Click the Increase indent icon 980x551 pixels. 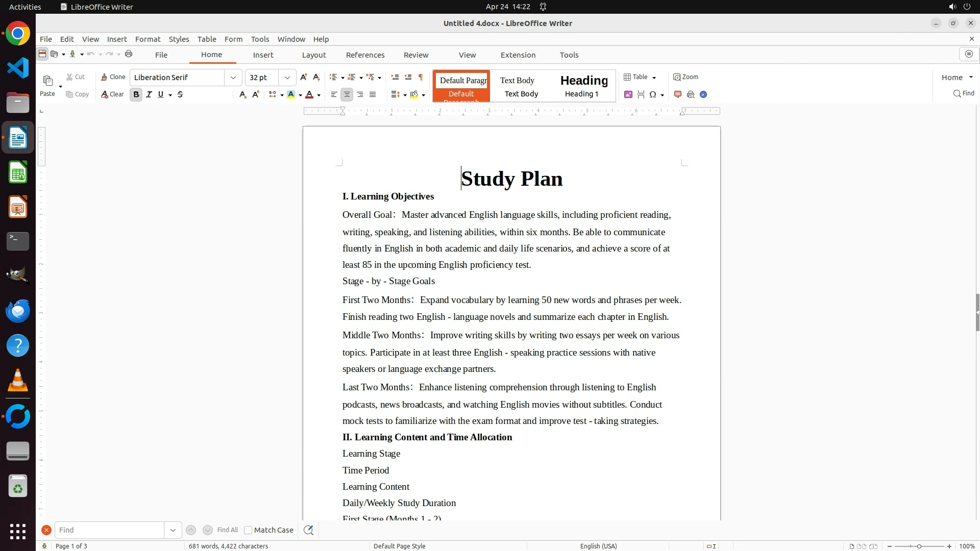point(395,77)
